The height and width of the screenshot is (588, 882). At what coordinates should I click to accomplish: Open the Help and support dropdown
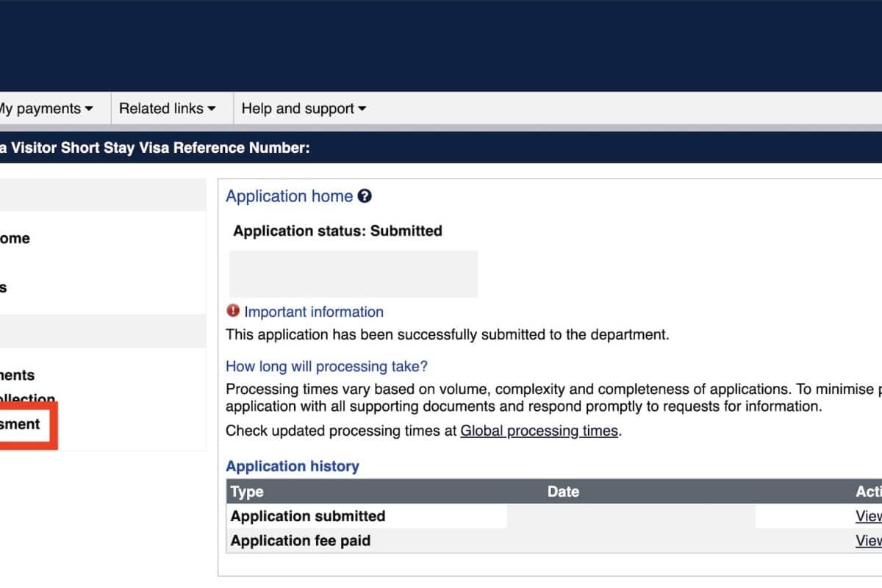coord(303,109)
